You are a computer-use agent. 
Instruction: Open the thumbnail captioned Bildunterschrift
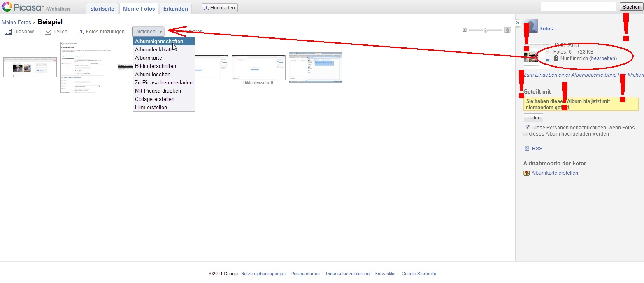[x=258, y=67]
